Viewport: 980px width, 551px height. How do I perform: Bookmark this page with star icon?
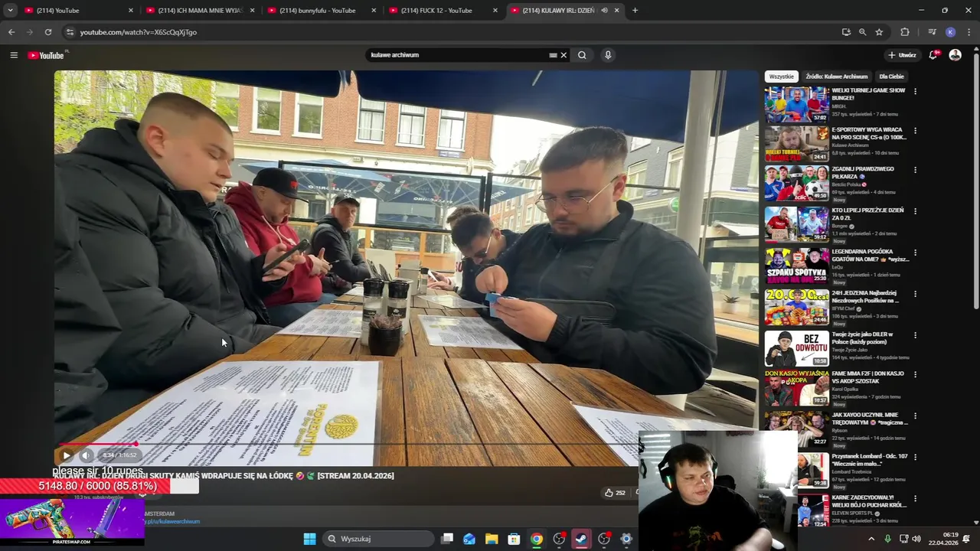click(879, 32)
